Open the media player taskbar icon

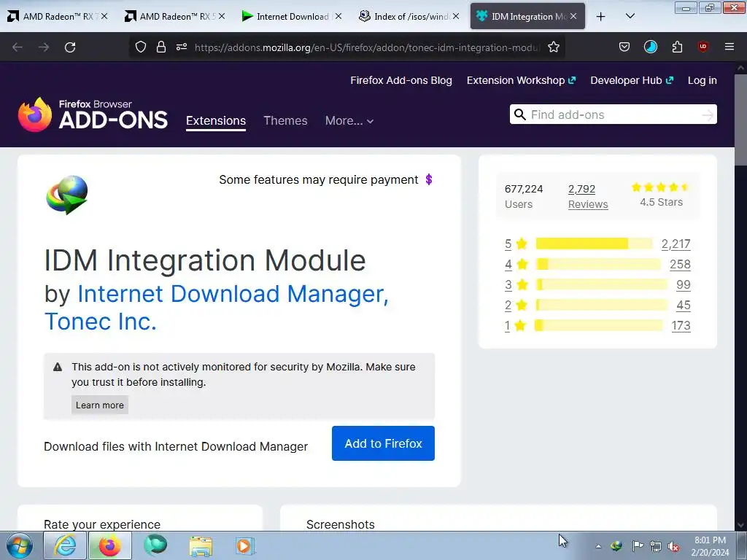pyautogui.click(x=245, y=545)
